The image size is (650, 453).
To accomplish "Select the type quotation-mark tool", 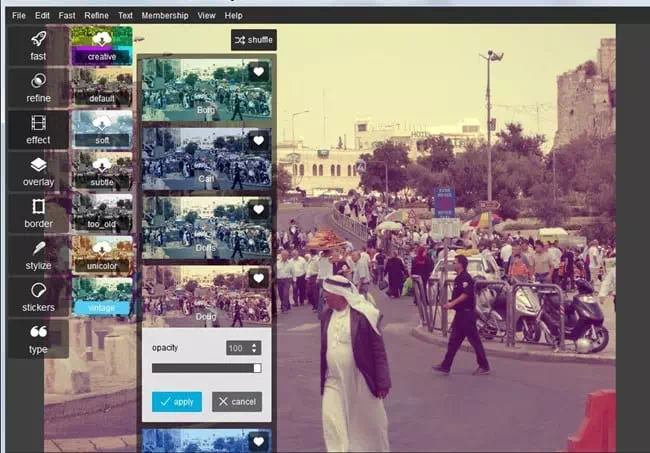I will [38, 339].
